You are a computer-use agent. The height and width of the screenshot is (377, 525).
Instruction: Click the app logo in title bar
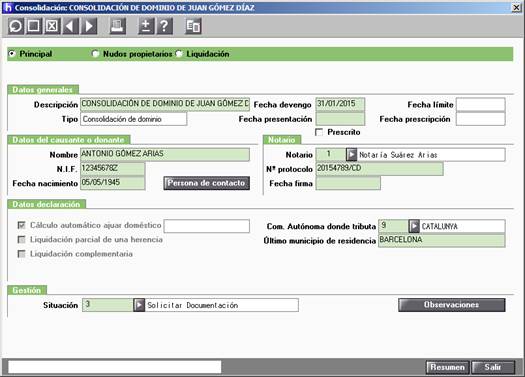point(7,7)
